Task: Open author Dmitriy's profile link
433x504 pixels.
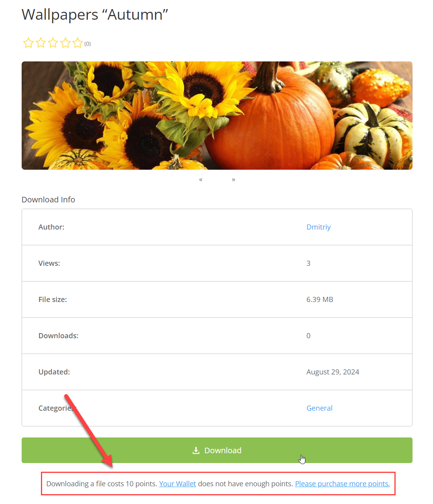Action: pyautogui.click(x=318, y=227)
